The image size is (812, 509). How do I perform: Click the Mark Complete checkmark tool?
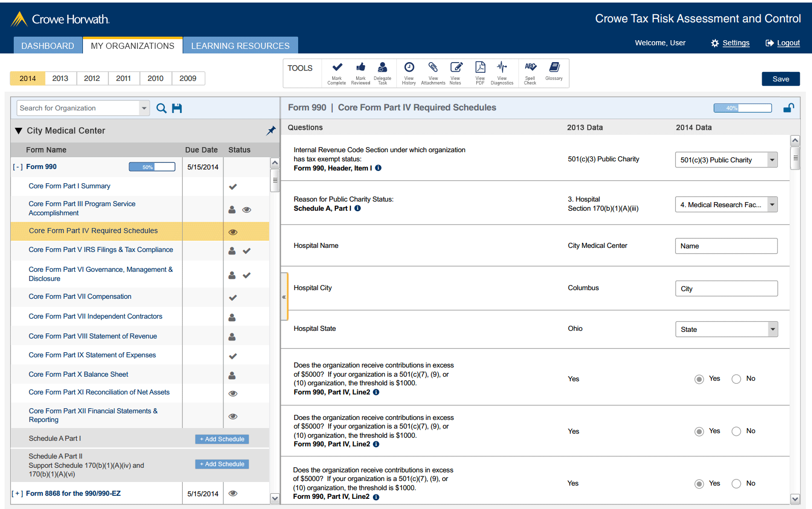click(x=337, y=72)
